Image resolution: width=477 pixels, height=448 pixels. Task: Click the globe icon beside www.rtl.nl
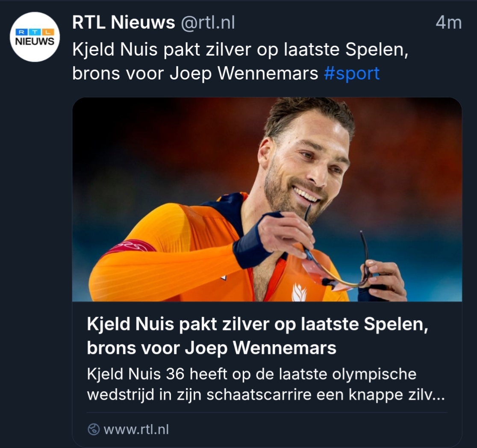pyautogui.click(x=93, y=429)
